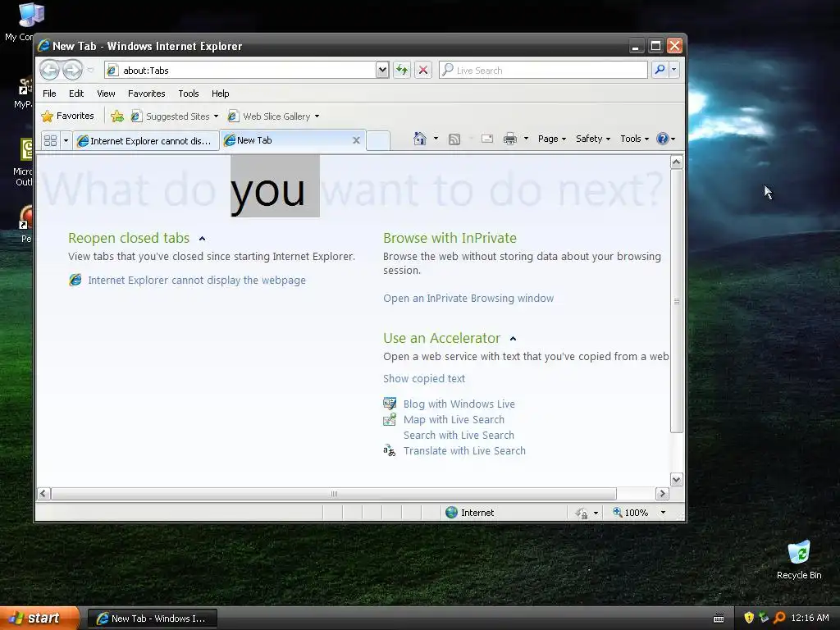Click the Forward navigation arrow button
Screen dimensions: 840x630
(72, 70)
